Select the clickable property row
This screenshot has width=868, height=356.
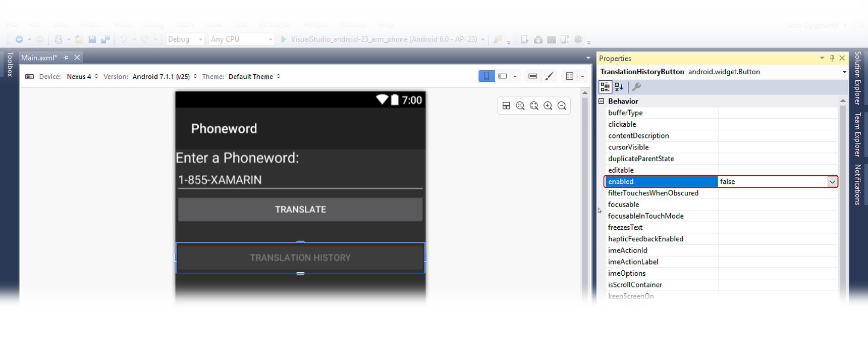(722, 124)
